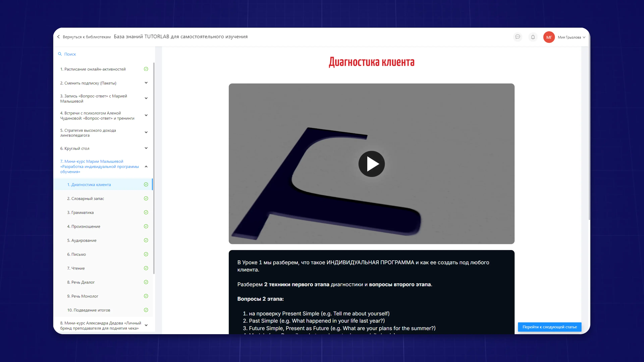Open user menu dropdown Мия Грызлова

coord(571,37)
